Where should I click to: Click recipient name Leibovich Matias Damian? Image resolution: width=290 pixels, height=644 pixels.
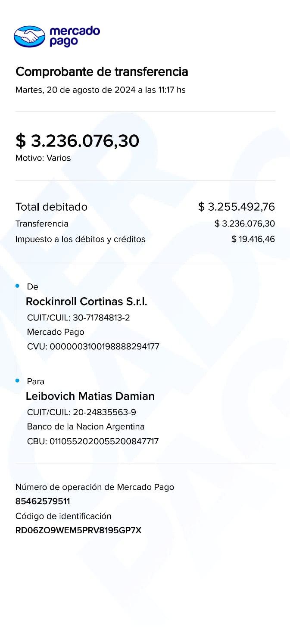[x=90, y=396]
